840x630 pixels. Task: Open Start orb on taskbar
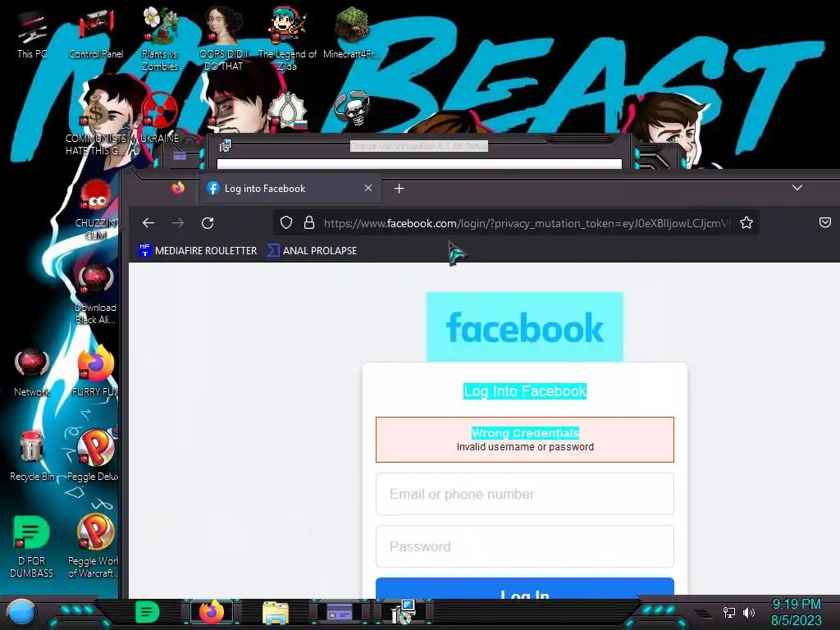click(x=21, y=613)
